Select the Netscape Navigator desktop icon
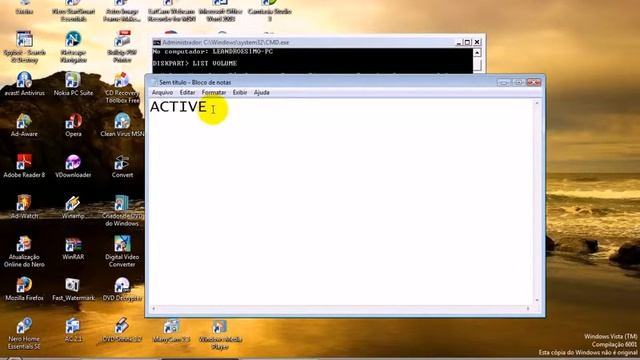 (73, 47)
